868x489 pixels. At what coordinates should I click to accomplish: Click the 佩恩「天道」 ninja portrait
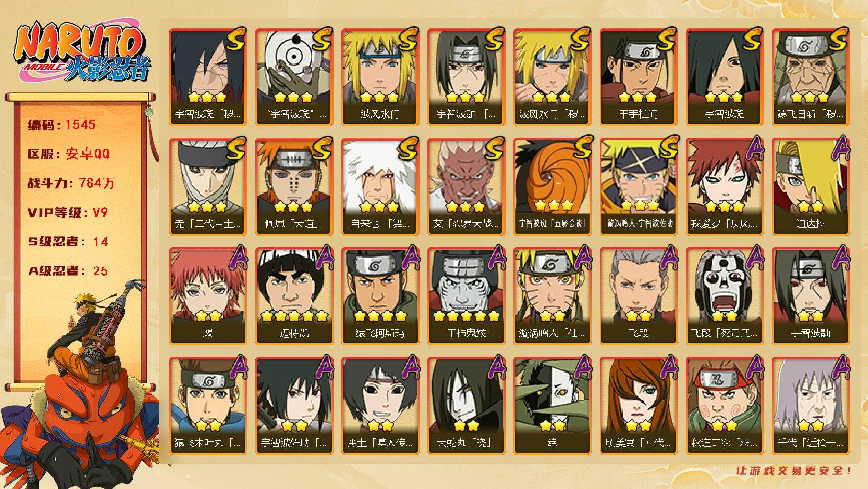294,186
